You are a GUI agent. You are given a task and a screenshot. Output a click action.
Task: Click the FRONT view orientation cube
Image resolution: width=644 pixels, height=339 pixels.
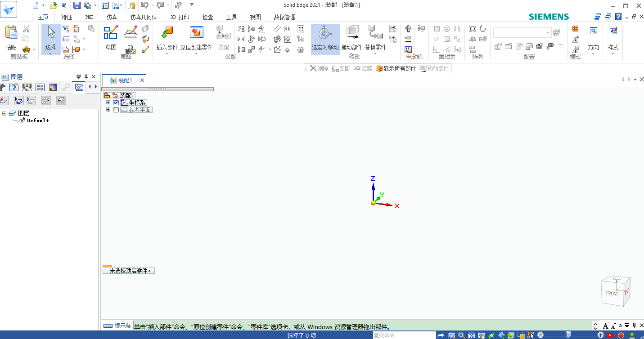[x=615, y=291]
